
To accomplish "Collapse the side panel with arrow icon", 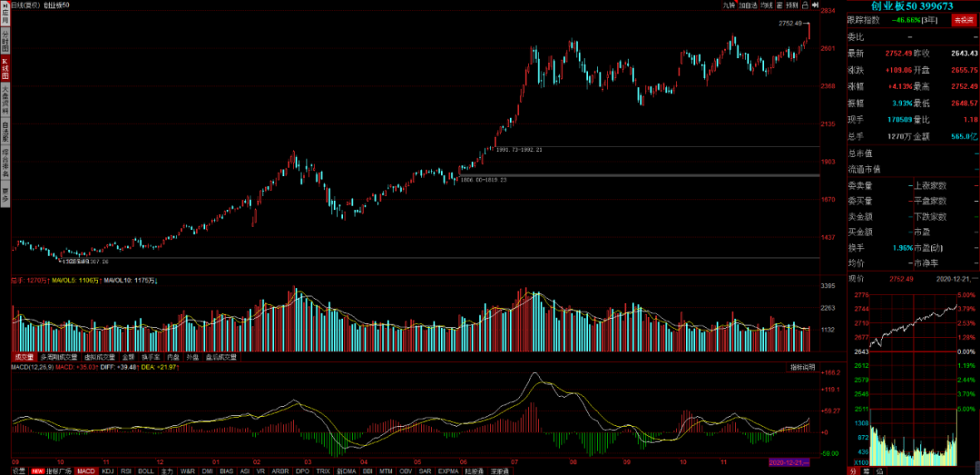I will (815, 5).
